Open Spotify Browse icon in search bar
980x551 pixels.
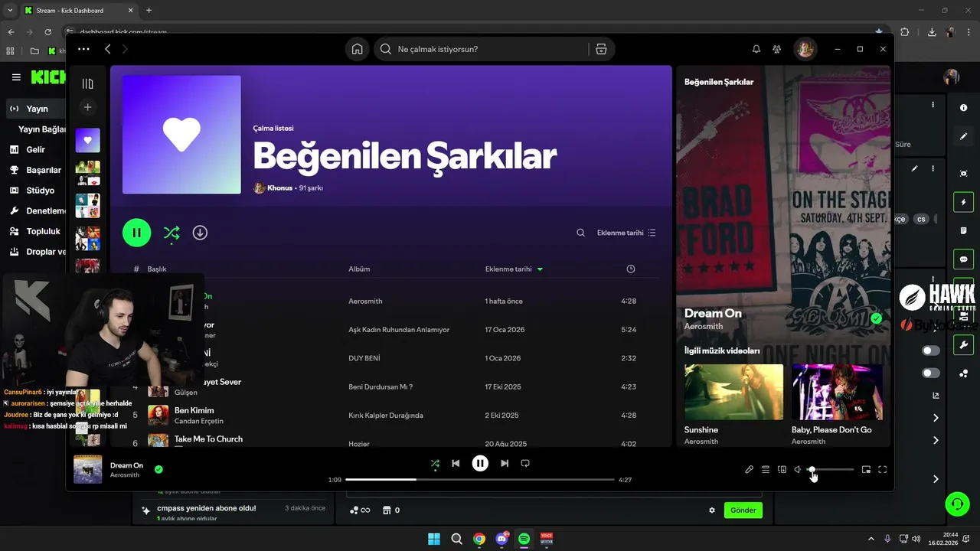coord(601,49)
